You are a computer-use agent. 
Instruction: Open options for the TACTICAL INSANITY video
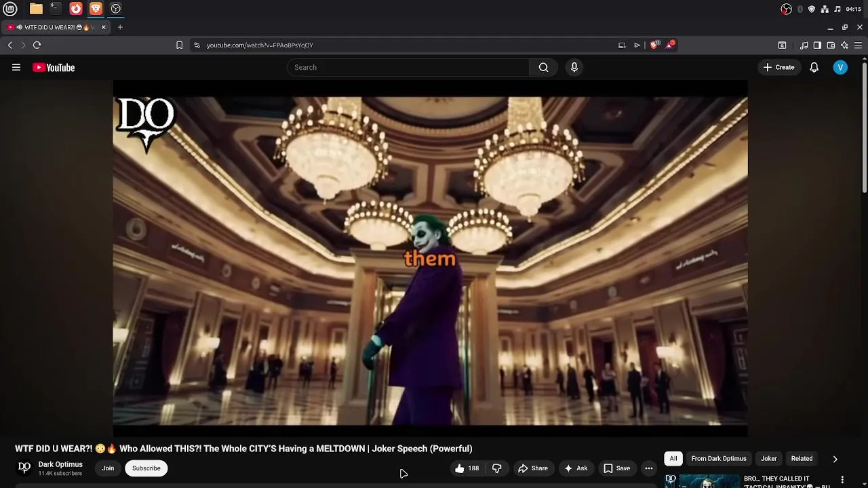pos(843,480)
